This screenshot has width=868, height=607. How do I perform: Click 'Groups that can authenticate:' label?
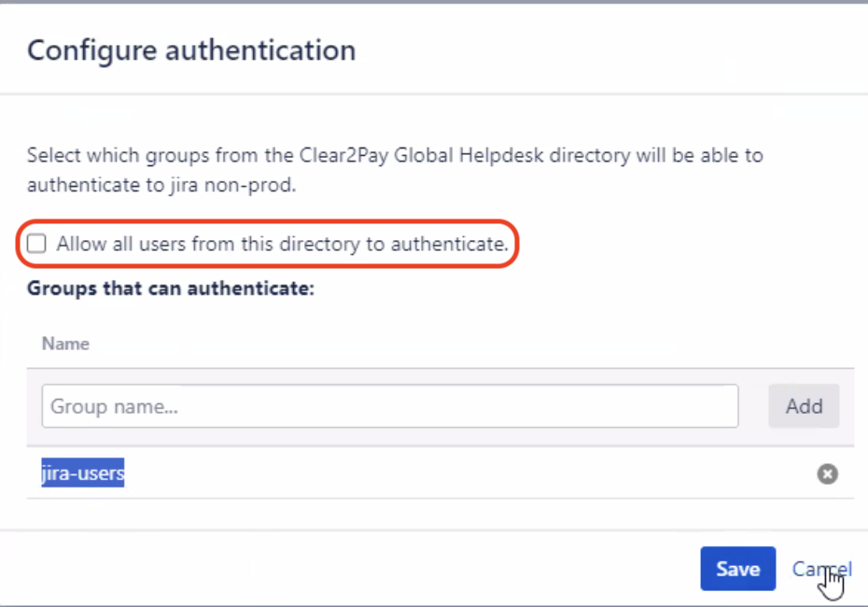pyautogui.click(x=171, y=288)
